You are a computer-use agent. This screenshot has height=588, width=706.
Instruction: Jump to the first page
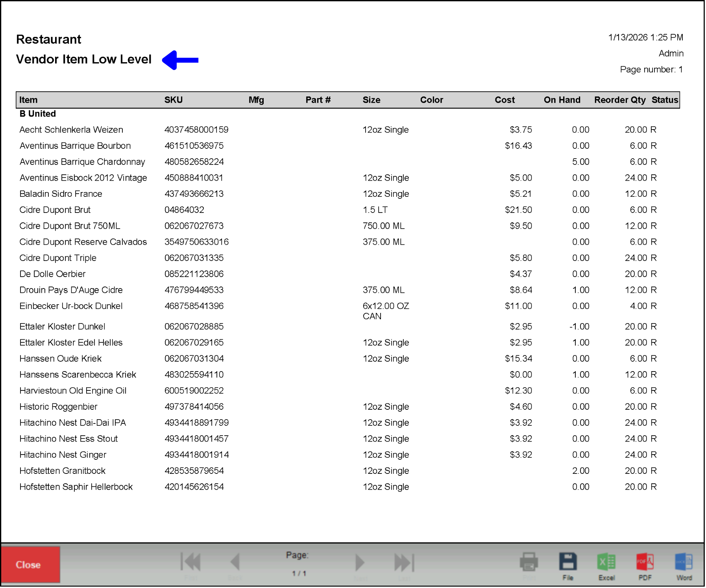pyautogui.click(x=190, y=562)
